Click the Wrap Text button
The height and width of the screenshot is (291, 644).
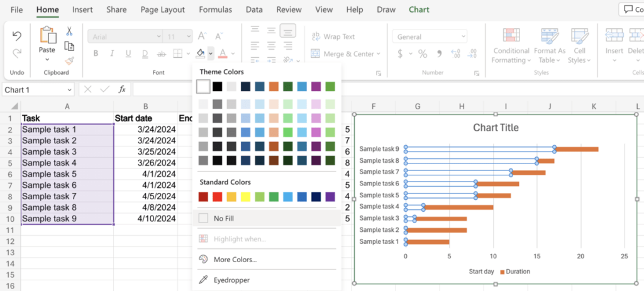click(x=333, y=36)
